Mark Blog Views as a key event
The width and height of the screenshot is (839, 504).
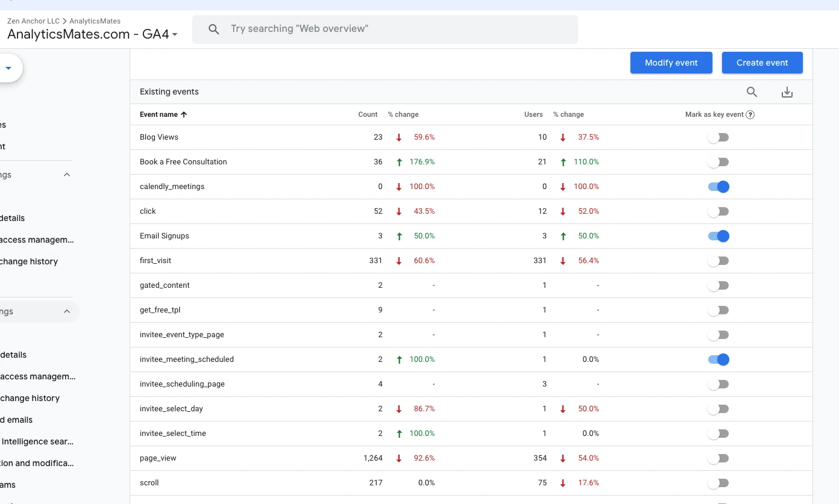click(x=718, y=137)
